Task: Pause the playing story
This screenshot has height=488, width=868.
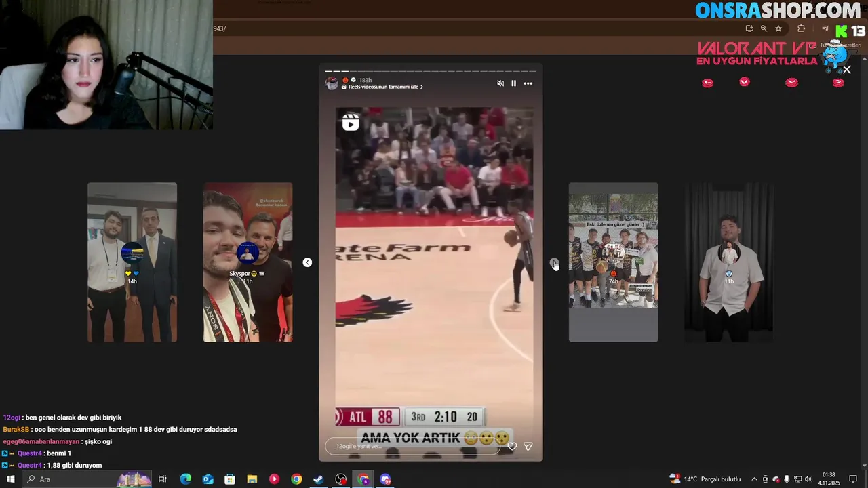Action: click(x=513, y=83)
